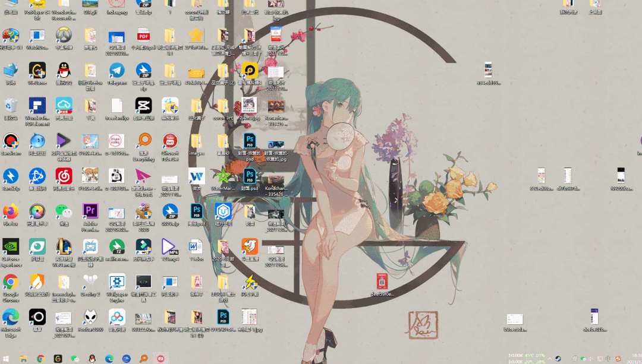Expand the hidden system tray icons chevron
Image resolution: width=642 pixels, height=364 pixels.
coord(549,359)
